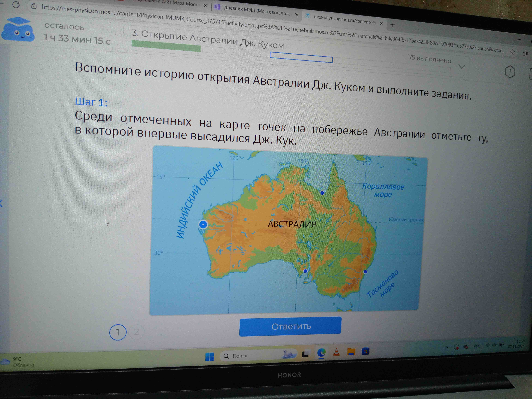Viewport: 532px width, 399px height.
Task: Click the blue cloud mascot logo
Action: (x=18, y=30)
